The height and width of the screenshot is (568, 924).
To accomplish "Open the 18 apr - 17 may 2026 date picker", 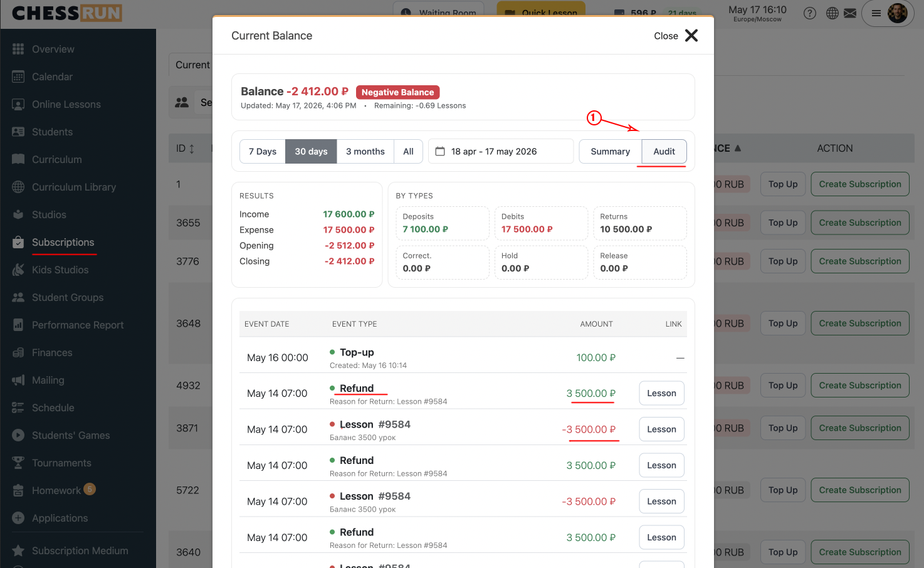I will (501, 151).
